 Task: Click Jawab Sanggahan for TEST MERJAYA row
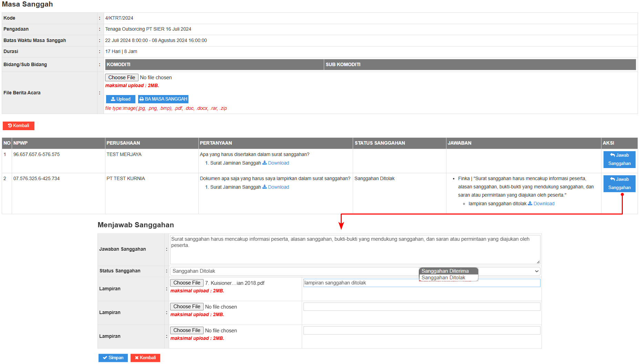(619, 159)
